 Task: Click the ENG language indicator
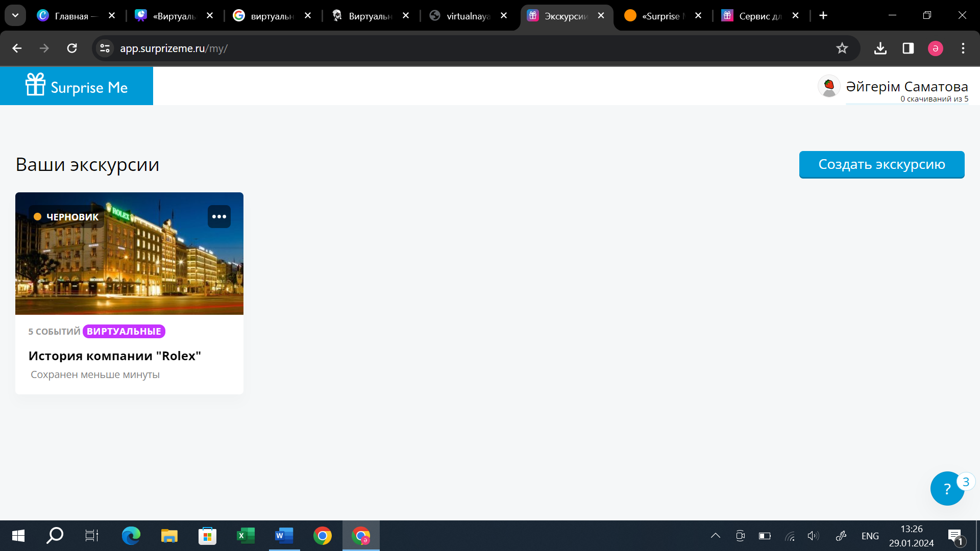870,536
